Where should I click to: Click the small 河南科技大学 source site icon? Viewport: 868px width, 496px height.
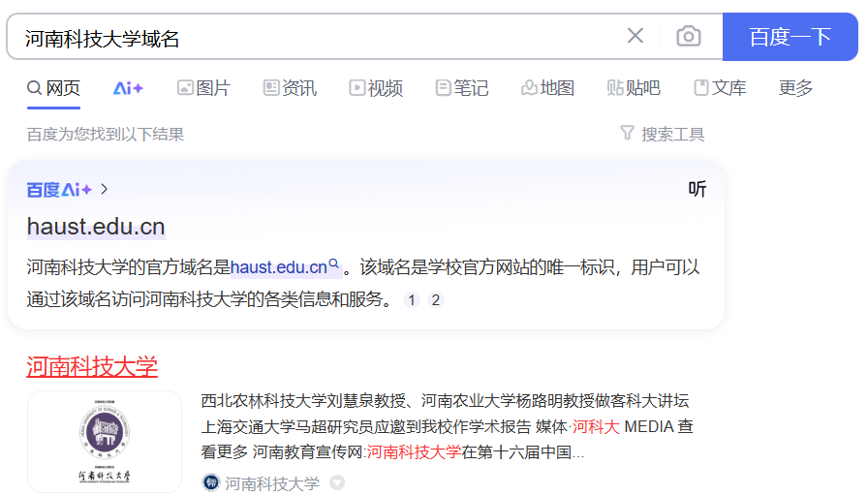pos(211,482)
